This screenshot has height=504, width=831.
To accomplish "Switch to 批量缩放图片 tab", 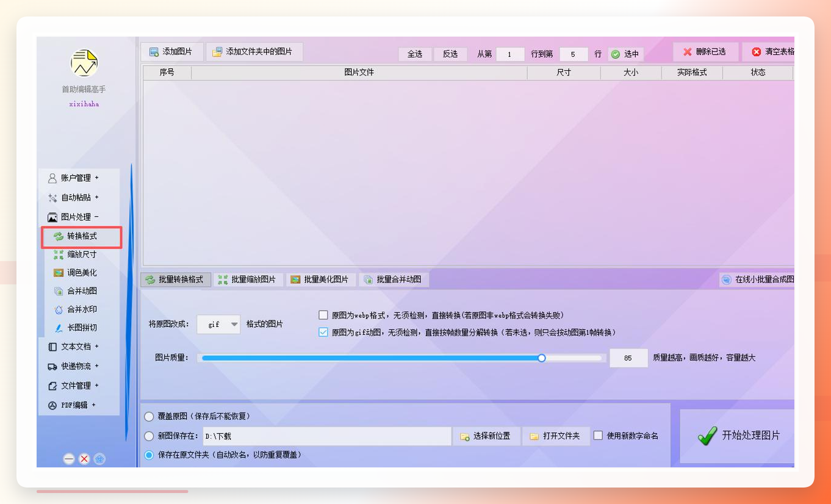I will pyautogui.click(x=248, y=279).
